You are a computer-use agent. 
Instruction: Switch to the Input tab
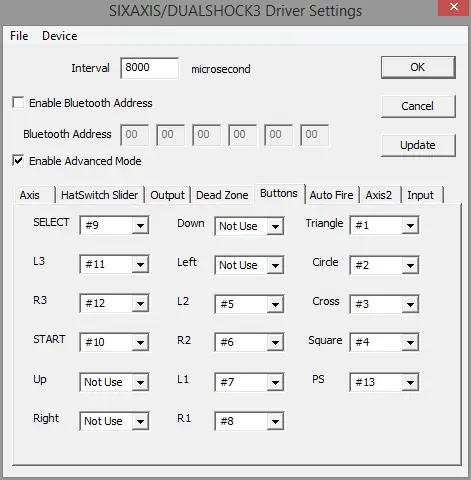pos(421,195)
